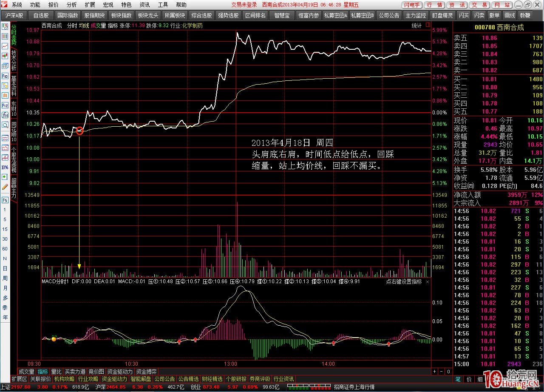Select the 成交量 tab below the chart
The image size is (544, 392).
(26, 371)
